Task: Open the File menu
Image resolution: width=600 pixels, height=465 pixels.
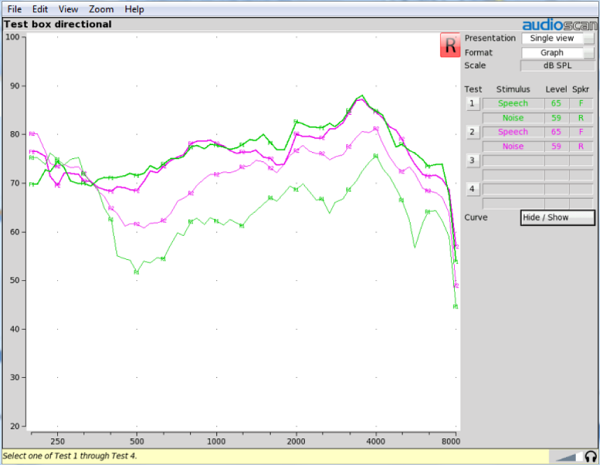Action: pyautogui.click(x=15, y=9)
